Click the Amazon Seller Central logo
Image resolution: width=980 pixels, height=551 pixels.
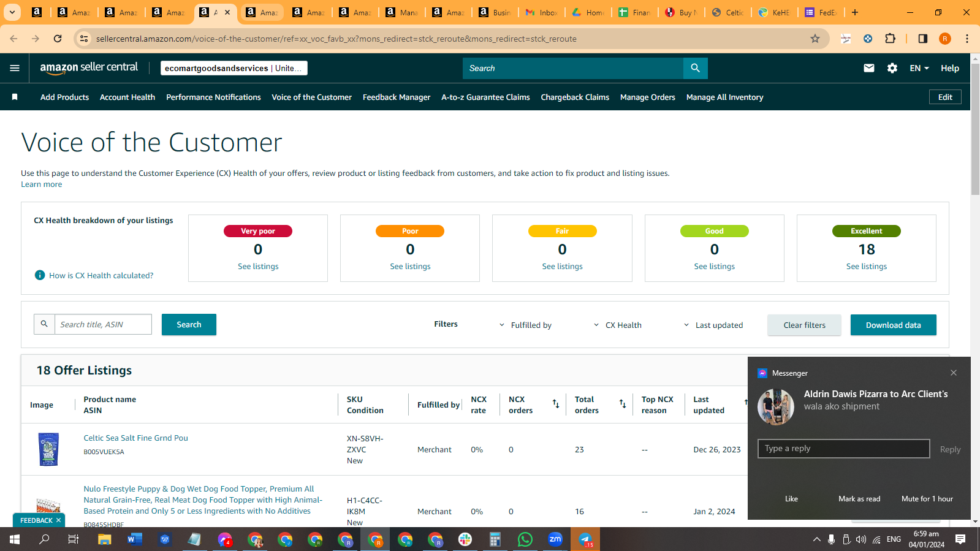89,68
